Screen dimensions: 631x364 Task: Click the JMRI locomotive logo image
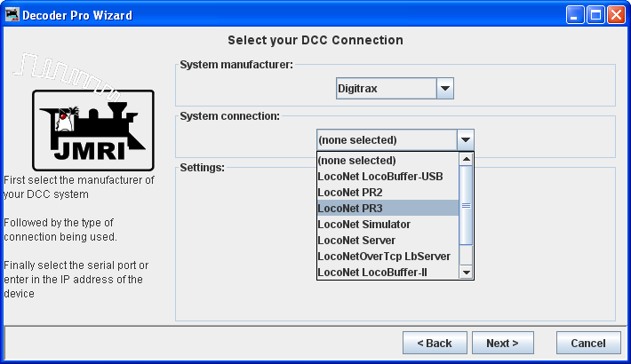82,130
